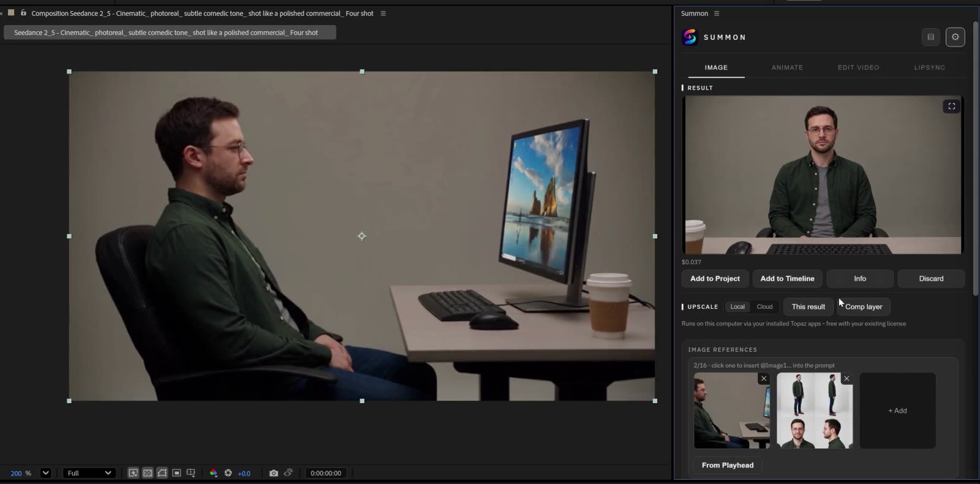
Task: Upscale This result
Action: coord(808,307)
